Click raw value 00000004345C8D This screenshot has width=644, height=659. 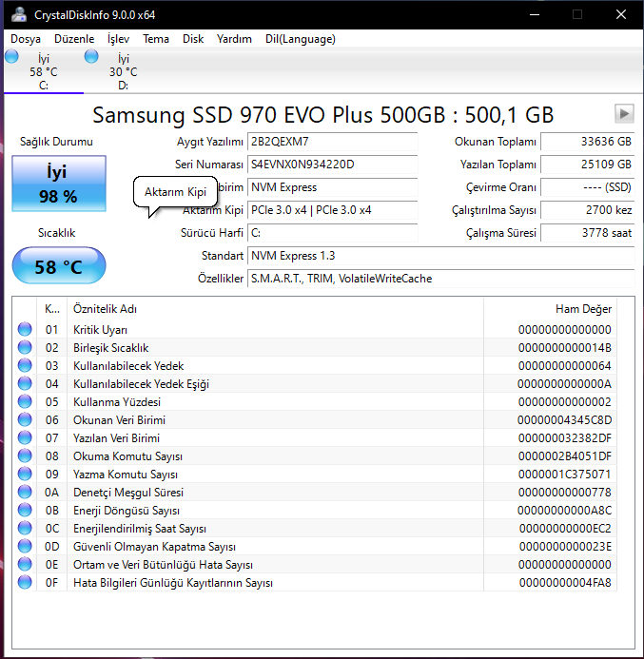[x=564, y=420]
